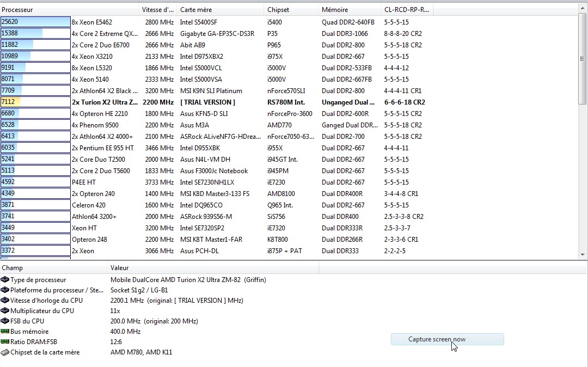Click the CL-RCD-RP-R... column header
Viewport: 588px width, 367px height.
(x=407, y=10)
